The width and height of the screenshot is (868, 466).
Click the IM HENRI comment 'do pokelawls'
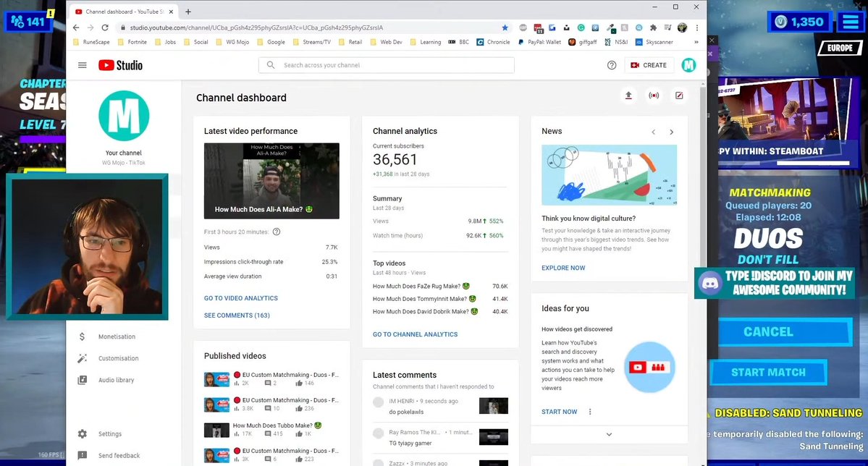pos(406,412)
